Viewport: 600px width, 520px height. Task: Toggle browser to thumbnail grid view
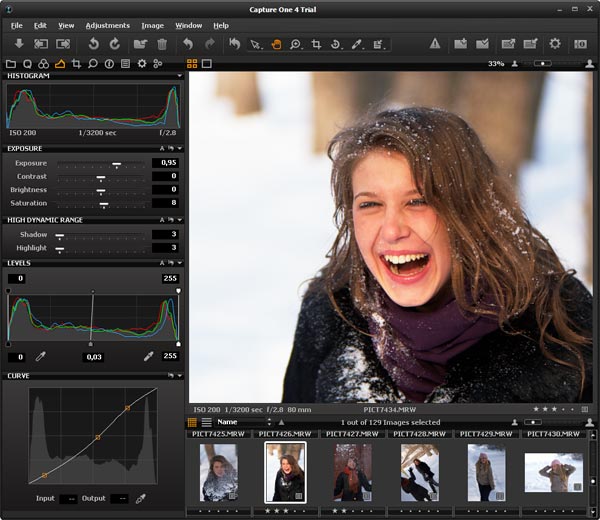(x=192, y=423)
